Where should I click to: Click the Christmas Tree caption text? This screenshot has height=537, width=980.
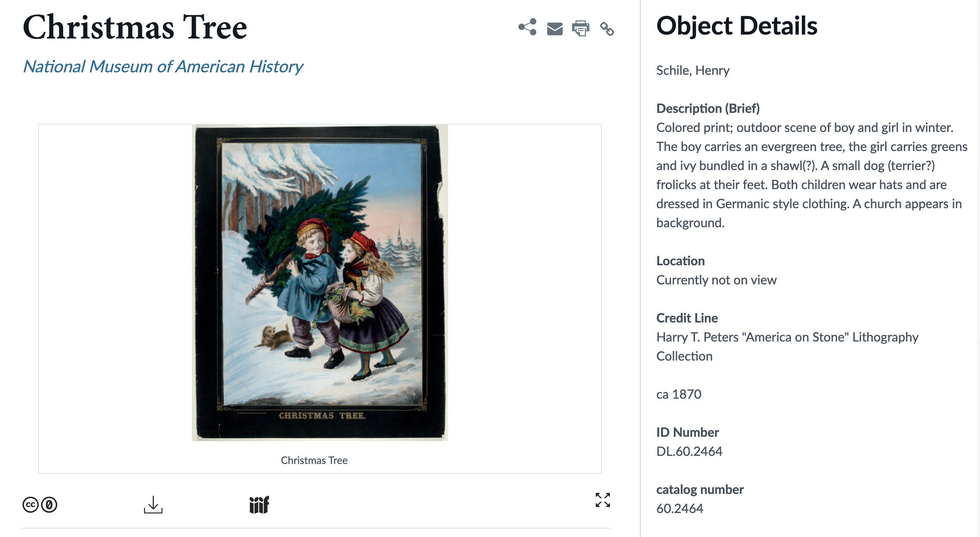pyautogui.click(x=314, y=460)
